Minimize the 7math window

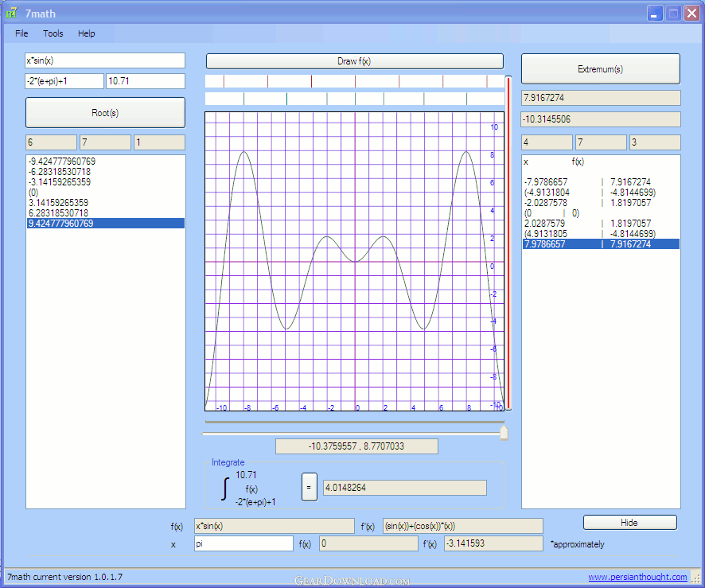(655, 13)
